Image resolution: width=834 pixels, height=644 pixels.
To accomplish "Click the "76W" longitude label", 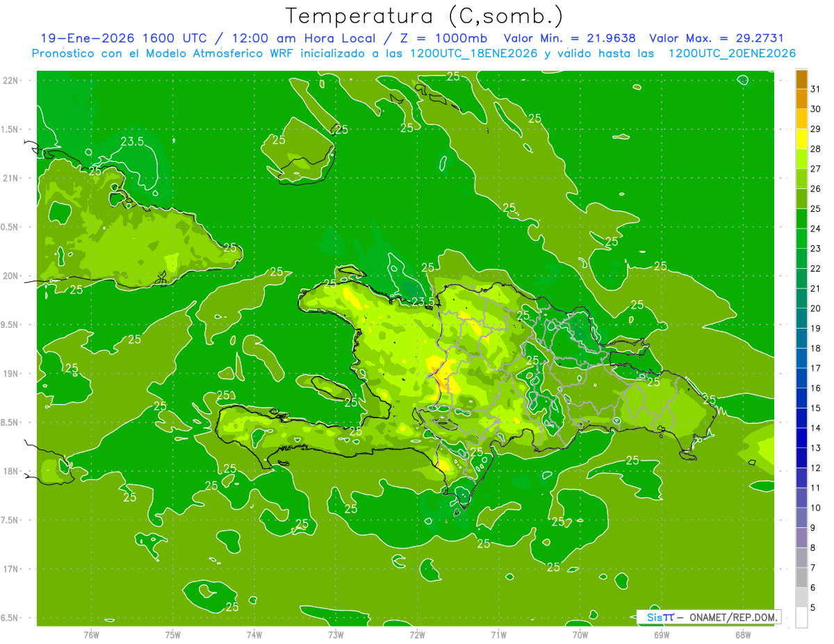I will coord(91,634).
